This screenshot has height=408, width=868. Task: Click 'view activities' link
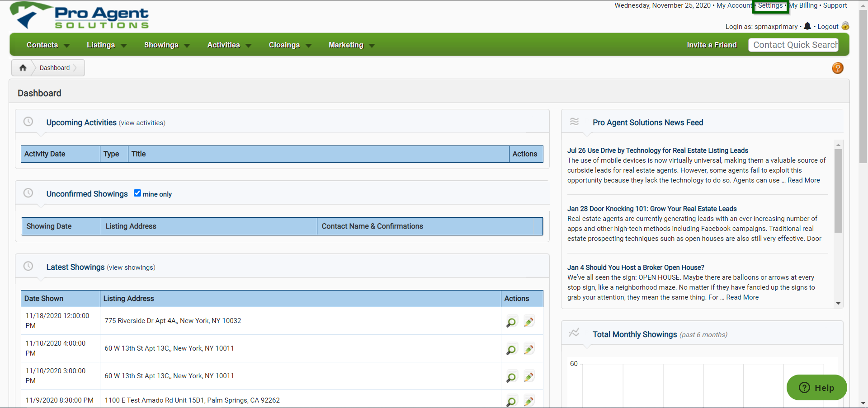tap(142, 123)
